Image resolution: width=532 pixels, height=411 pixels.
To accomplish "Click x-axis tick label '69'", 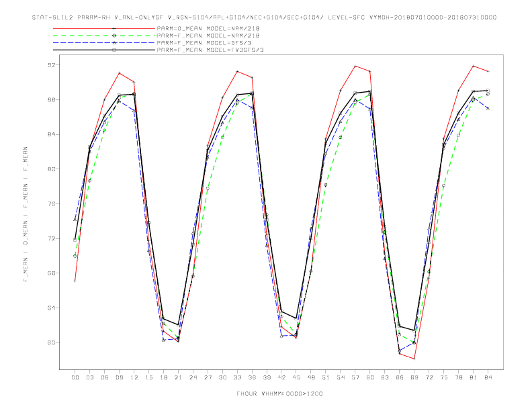I will point(414,377).
